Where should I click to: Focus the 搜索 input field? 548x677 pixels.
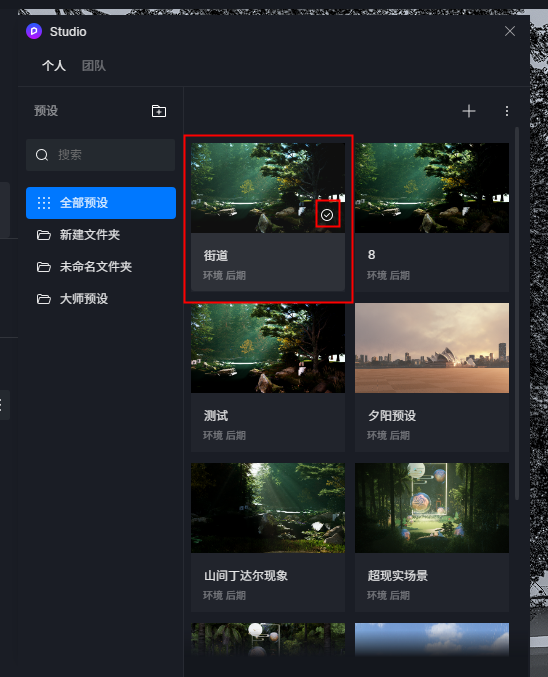tap(101, 155)
